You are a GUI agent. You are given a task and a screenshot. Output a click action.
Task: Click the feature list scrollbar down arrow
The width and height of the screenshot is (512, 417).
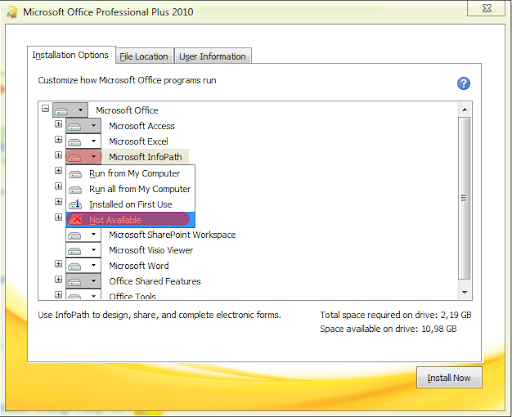(464, 293)
